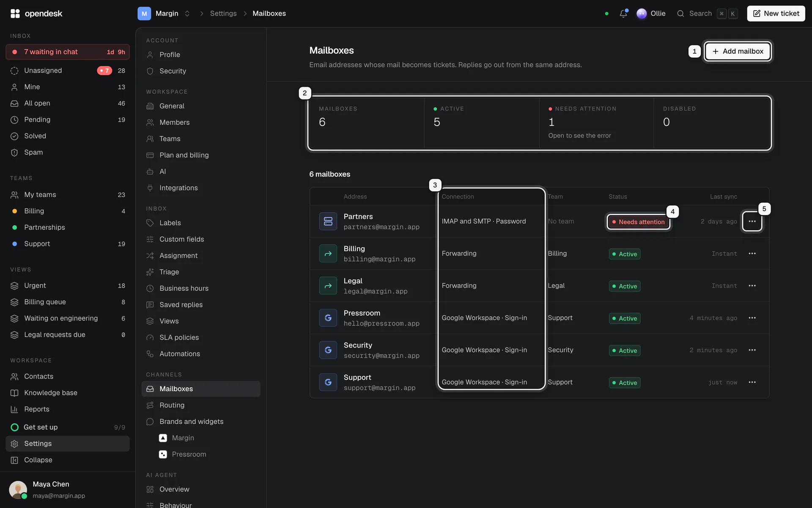Expand the Margin workspace switcher
The image size is (812, 508).
click(x=187, y=14)
